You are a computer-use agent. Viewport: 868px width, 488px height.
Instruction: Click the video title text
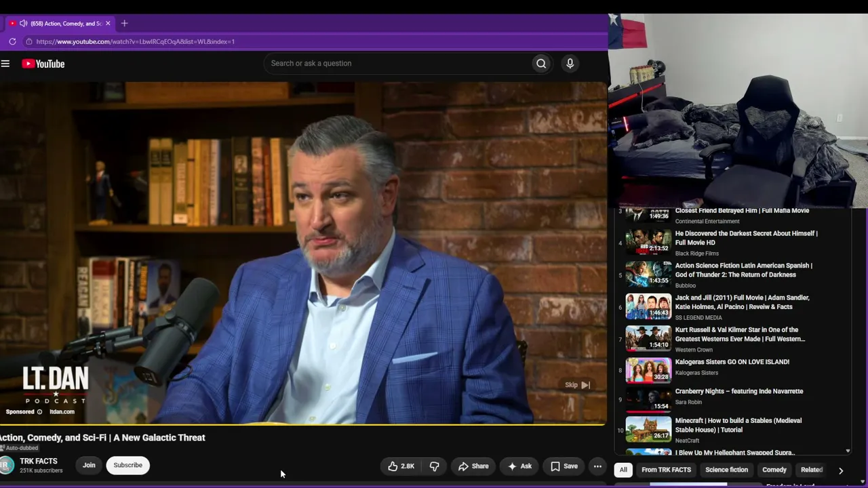102,438
